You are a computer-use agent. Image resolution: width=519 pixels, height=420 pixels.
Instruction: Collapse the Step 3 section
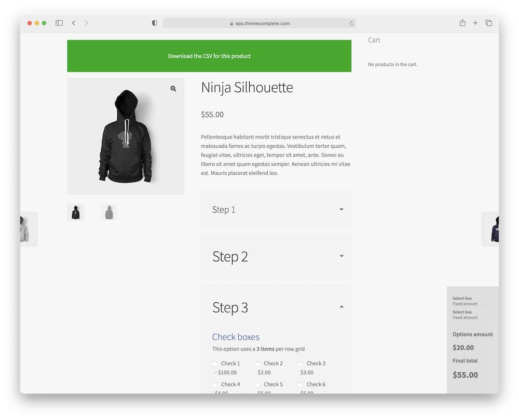(276, 307)
